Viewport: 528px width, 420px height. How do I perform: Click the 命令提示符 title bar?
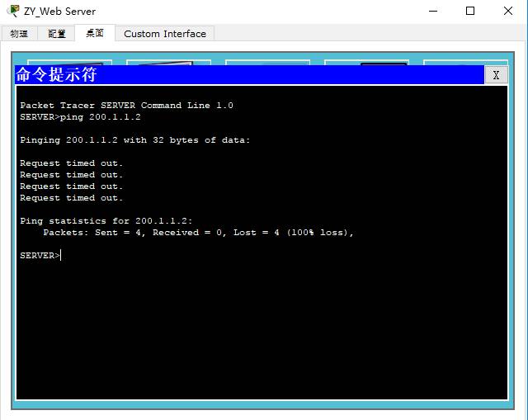click(x=249, y=75)
